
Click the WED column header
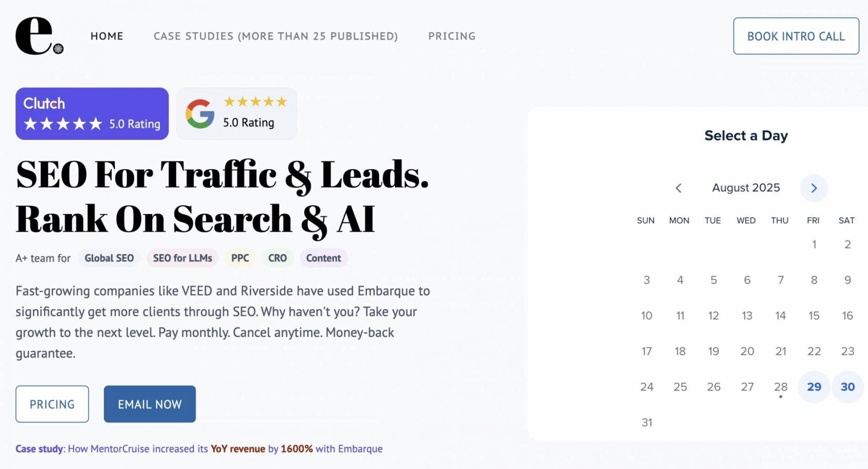(746, 221)
